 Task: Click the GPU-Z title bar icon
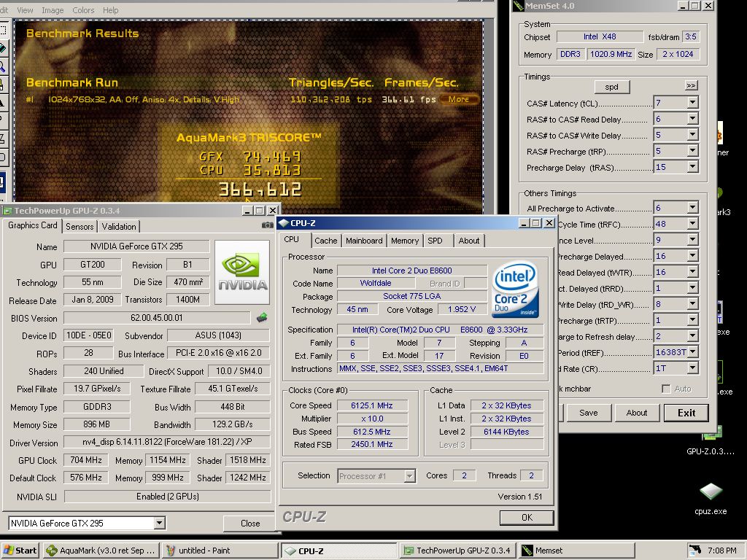coord(7,211)
